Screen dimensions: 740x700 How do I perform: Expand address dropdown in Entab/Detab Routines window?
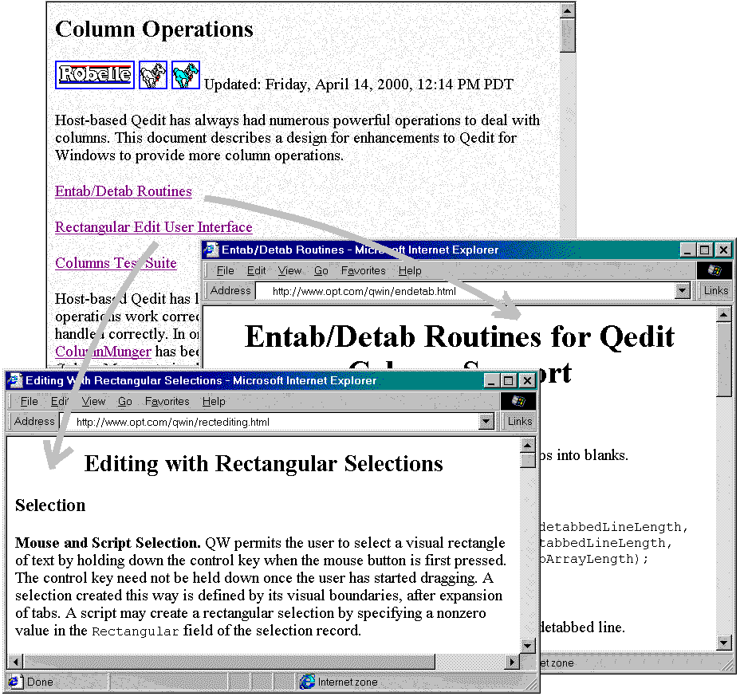(x=682, y=290)
